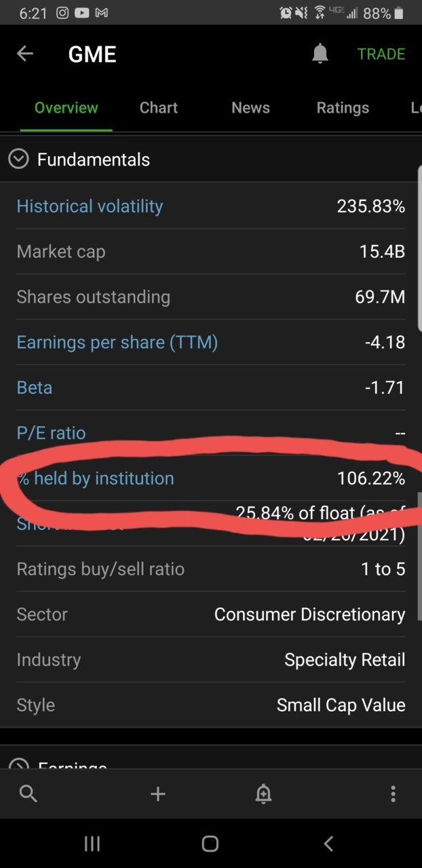Open the Historical volatility definition link
The image size is (422, 868).
90,206
